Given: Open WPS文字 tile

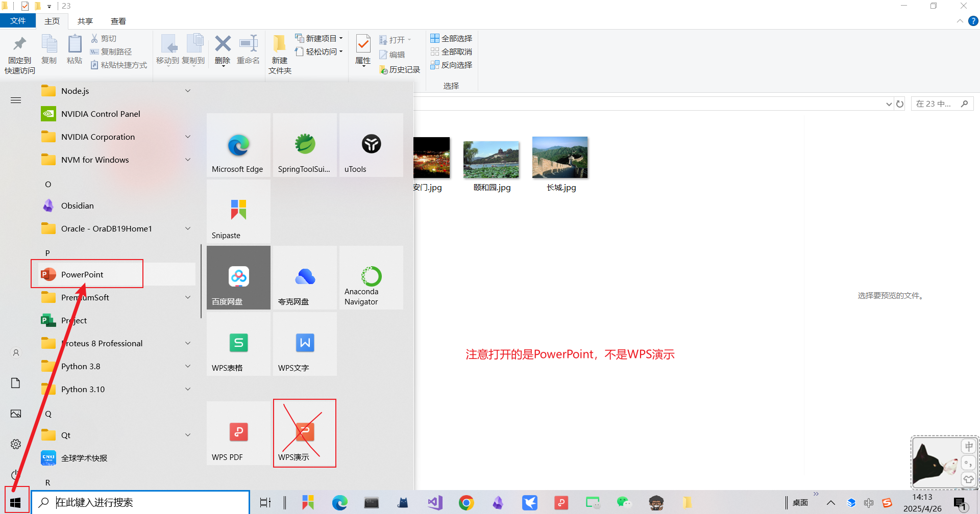Looking at the screenshot, I should (x=305, y=344).
